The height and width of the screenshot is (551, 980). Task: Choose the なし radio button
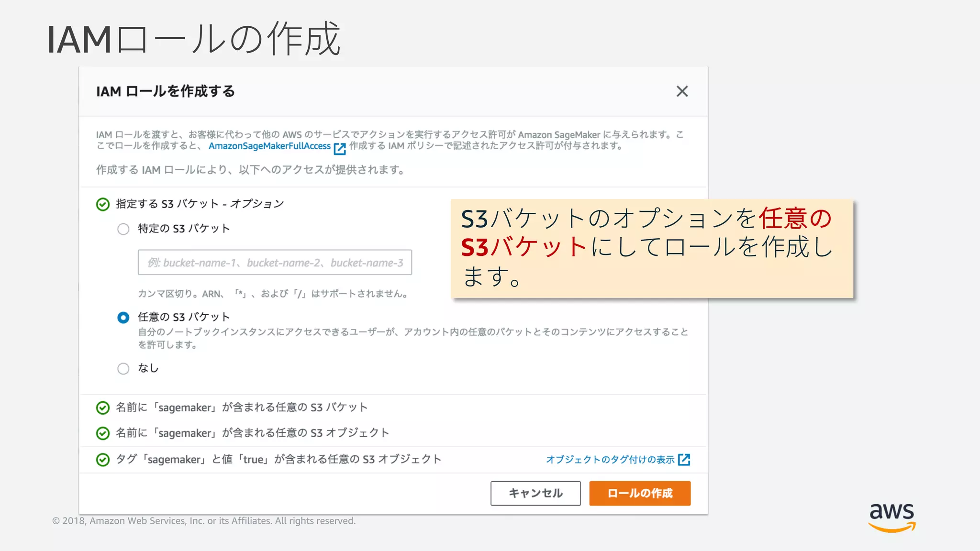click(x=123, y=369)
